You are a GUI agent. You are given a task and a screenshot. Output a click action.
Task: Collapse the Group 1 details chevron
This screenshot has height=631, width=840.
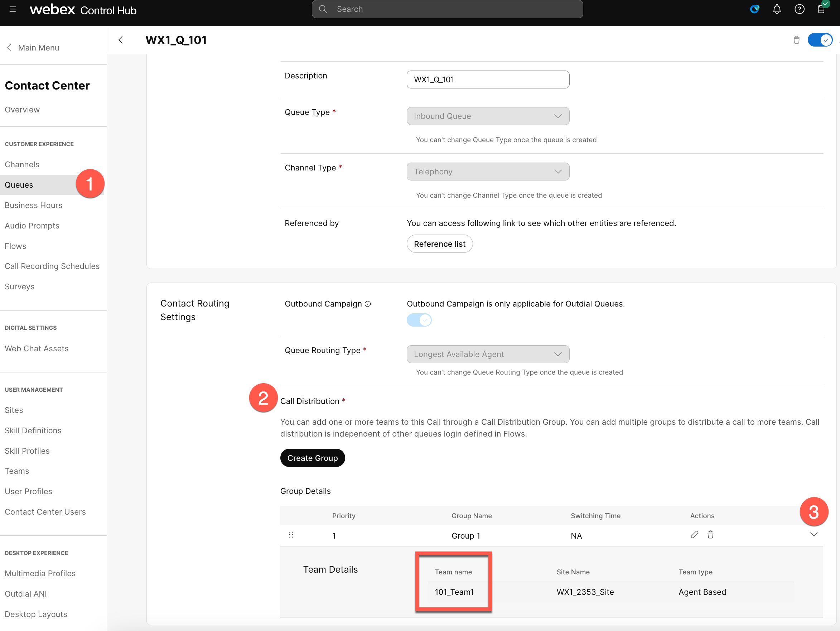814,535
